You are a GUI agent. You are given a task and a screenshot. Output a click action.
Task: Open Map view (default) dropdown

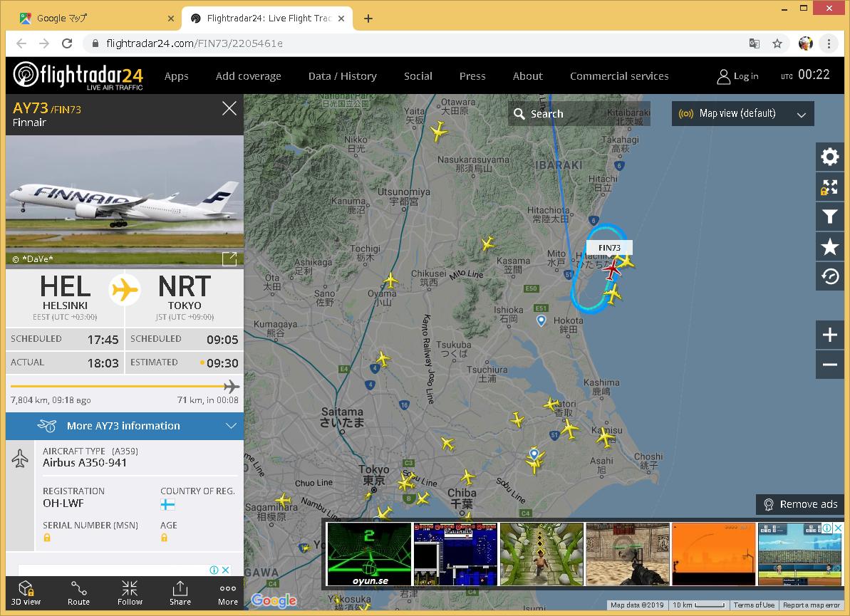[x=742, y=114]
